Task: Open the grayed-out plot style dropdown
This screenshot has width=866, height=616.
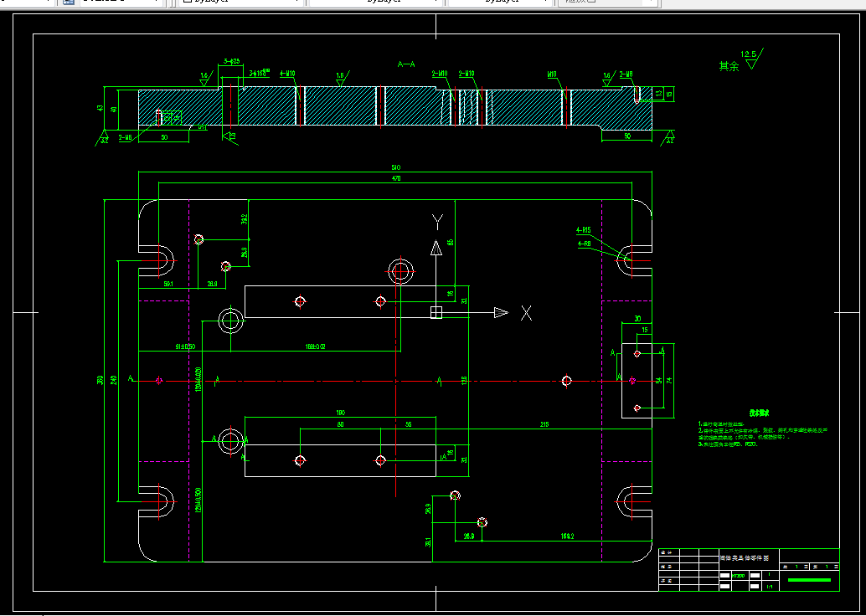Action: pyautogui.click(x=609, y=2)
